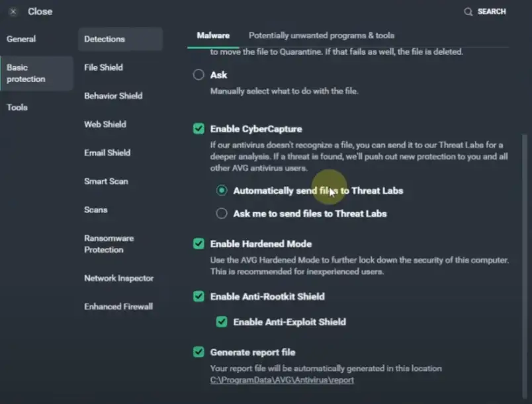Select the Ask radio button
This screenshot has width=532, height=404.
point(199,75)
